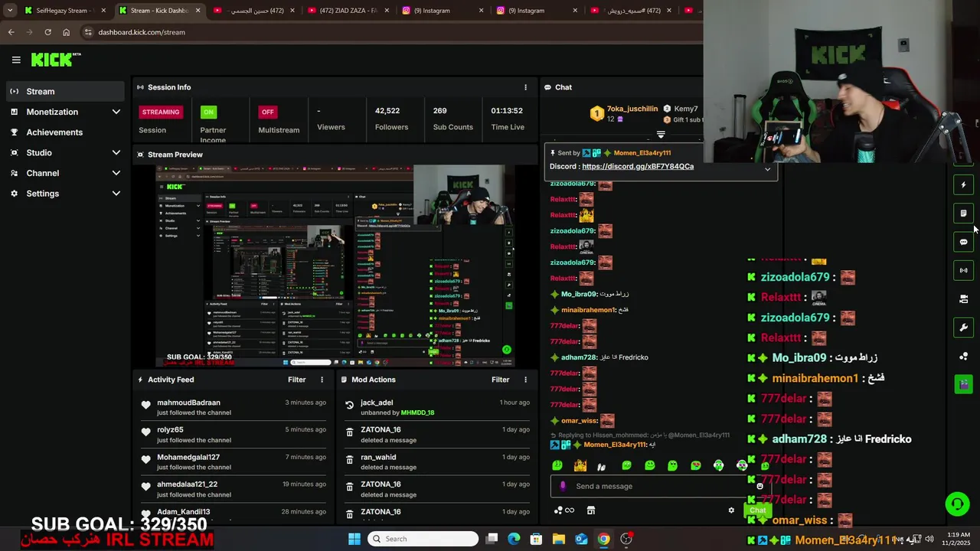The height and width of the screenshot is (551, 980).
Task: Open the camera icon in right rail
Action: tap(963, 299)
